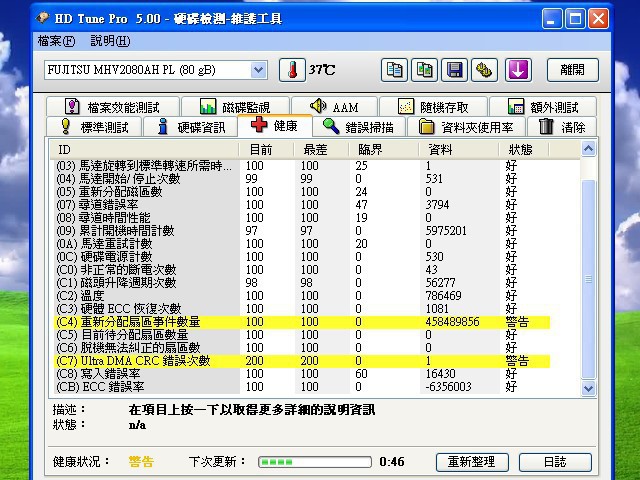The height and width of the screenshot is (480, 640).
Task: Open the 說明(H) menu
Action: [110, 41]
